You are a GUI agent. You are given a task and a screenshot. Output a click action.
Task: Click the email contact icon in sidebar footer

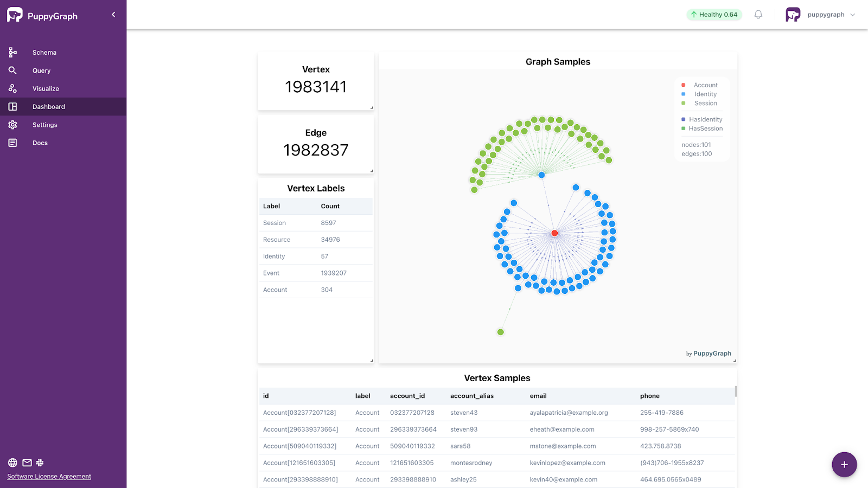tap(26, 463)
